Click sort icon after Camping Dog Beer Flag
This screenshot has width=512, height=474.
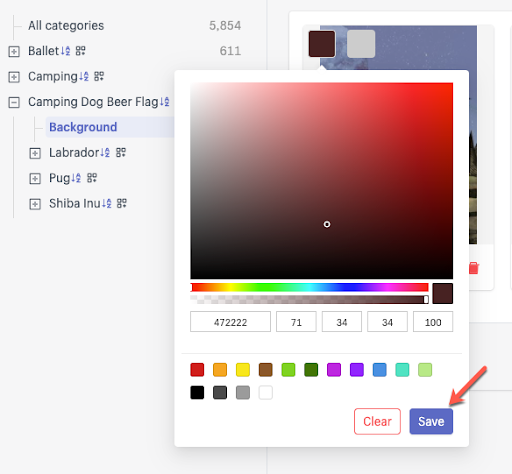(x=165, y=102)
